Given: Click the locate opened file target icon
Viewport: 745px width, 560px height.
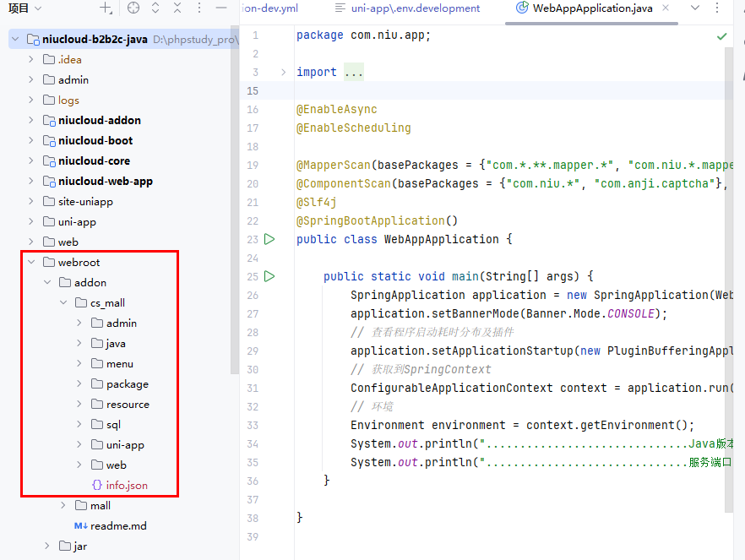Looking at the screenshot, I should (133, 8).
